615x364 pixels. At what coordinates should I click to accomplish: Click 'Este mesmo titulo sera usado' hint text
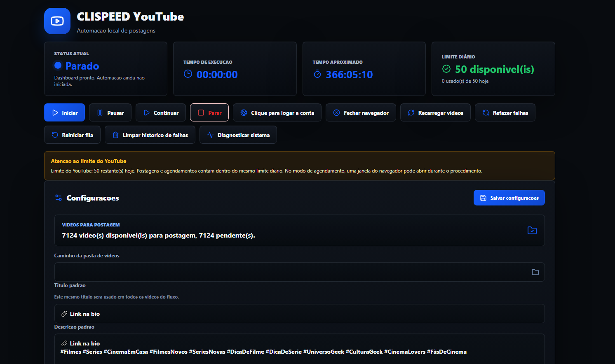tap(117, 297)
